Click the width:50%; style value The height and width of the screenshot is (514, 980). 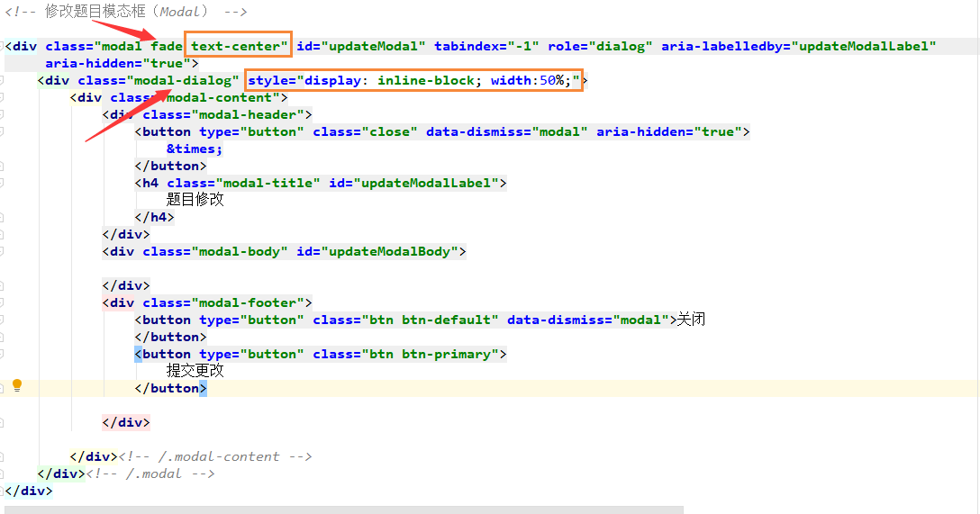[531, 81]
